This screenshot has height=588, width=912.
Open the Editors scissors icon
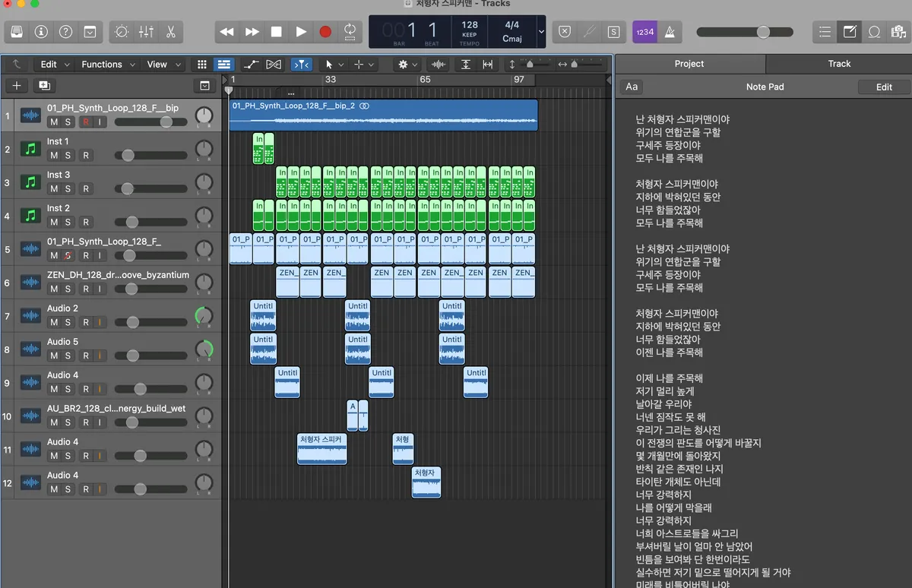(170, 32)
